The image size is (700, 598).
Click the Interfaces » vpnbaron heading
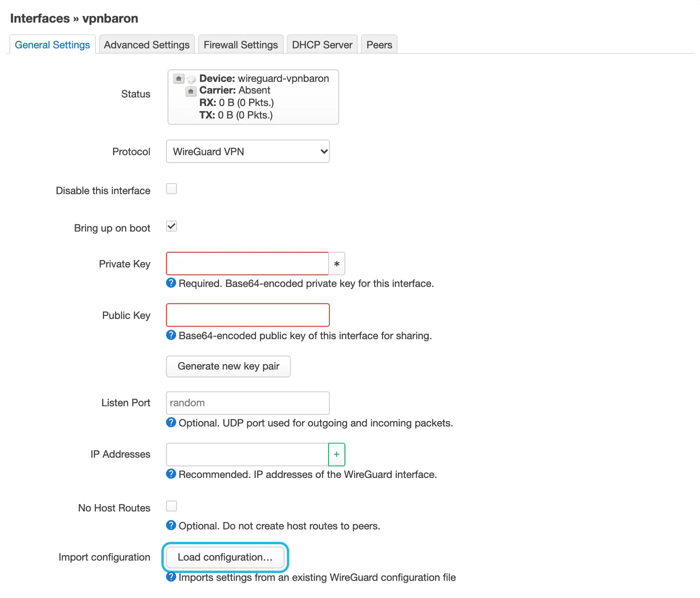74,18
